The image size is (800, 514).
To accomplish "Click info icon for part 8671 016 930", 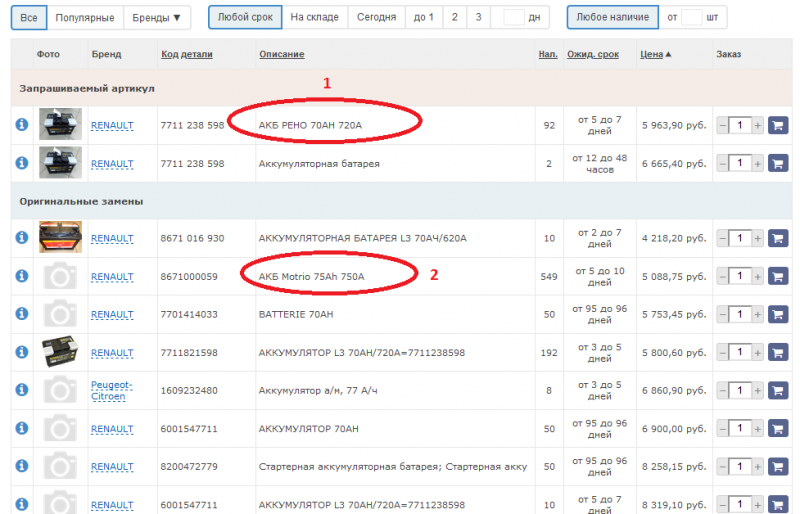I will click(x=21, y=237).
